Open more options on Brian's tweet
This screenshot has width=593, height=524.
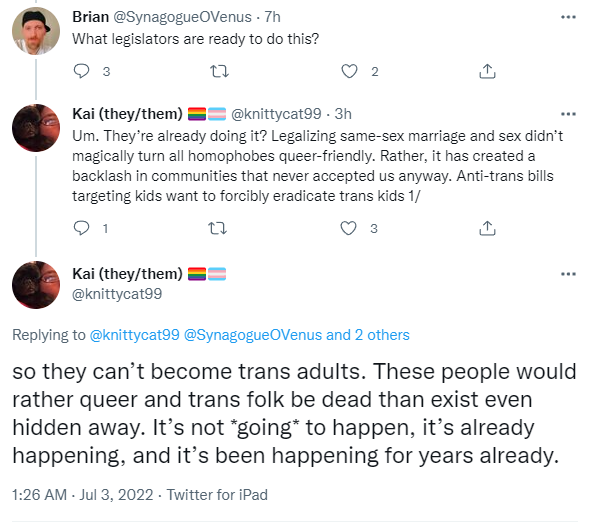pyautogui.click(x=568, y=17)
